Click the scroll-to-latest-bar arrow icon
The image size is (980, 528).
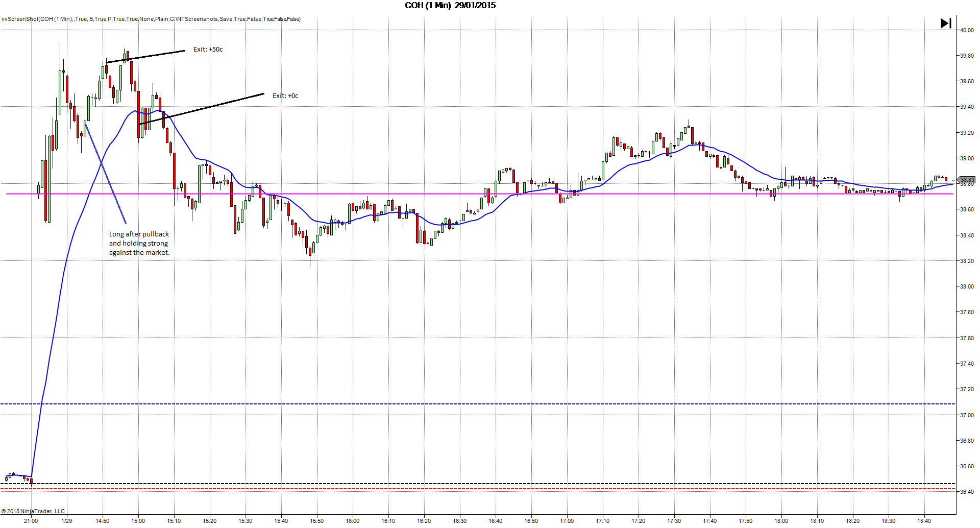click(946, 23)
